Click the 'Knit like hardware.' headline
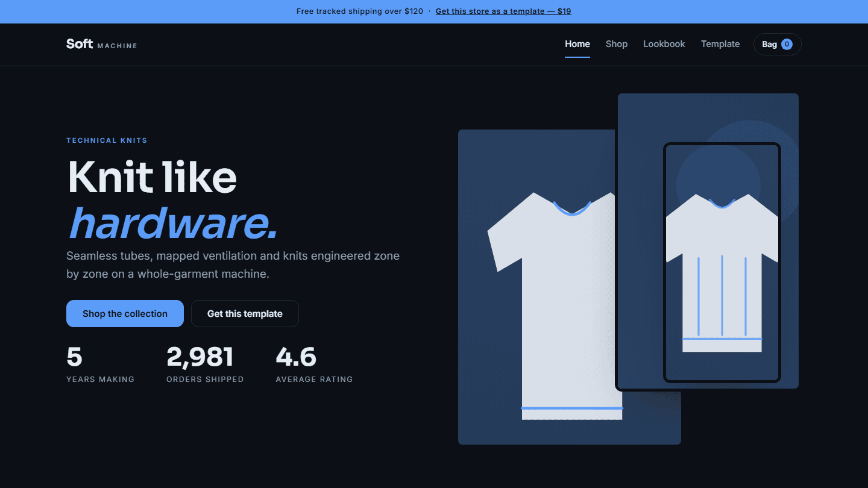This screenshot has height=488, width=868. 172,199
